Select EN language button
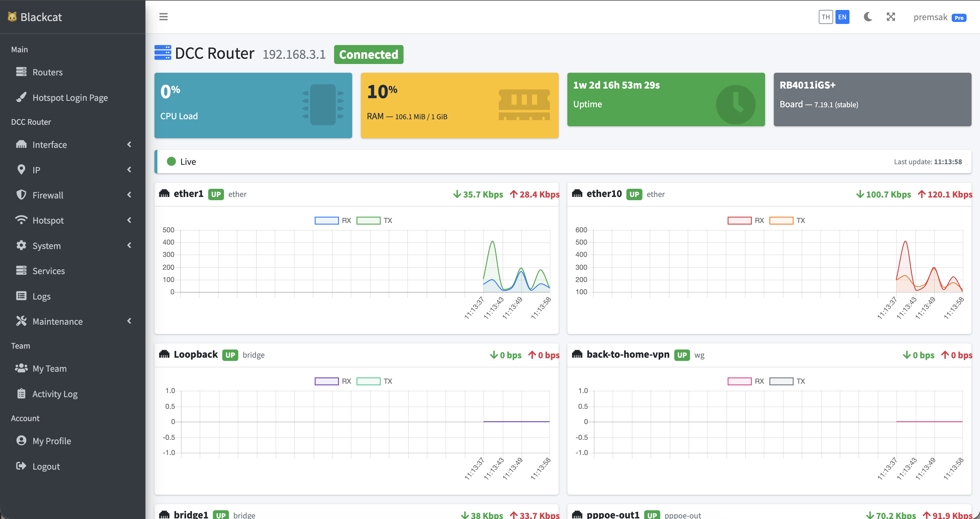The width and height of the screenshot is (980, 519). (x=842, y=17)
